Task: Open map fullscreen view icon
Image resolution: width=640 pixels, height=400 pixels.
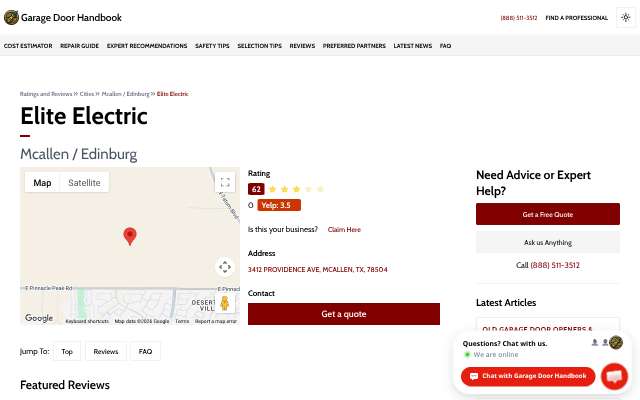Action: [225, 182]
